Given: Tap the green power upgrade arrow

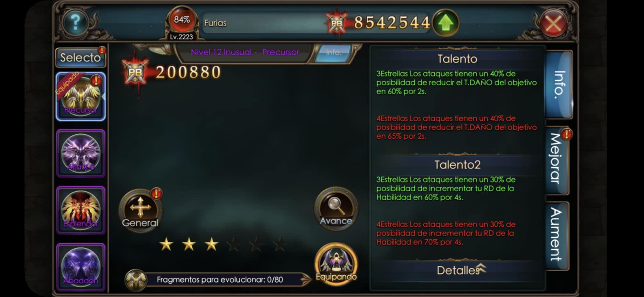Looking at the screenshot, I should point(446,23).
